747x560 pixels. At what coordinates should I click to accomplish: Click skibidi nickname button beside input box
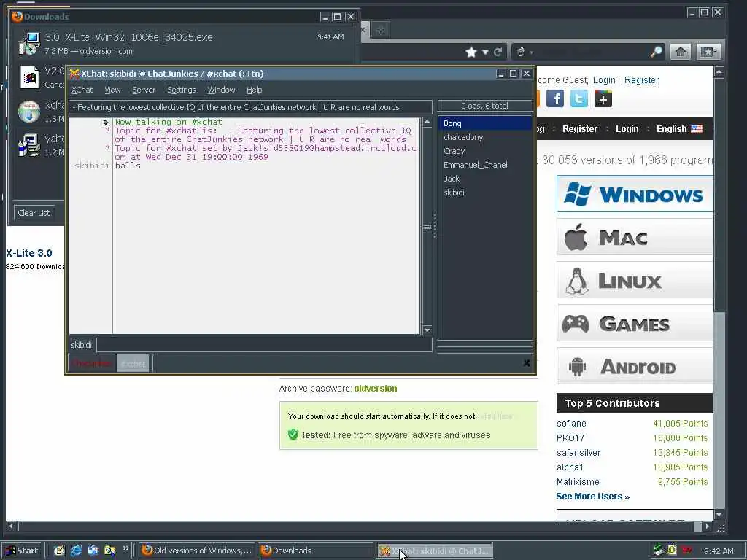point(81,345)
